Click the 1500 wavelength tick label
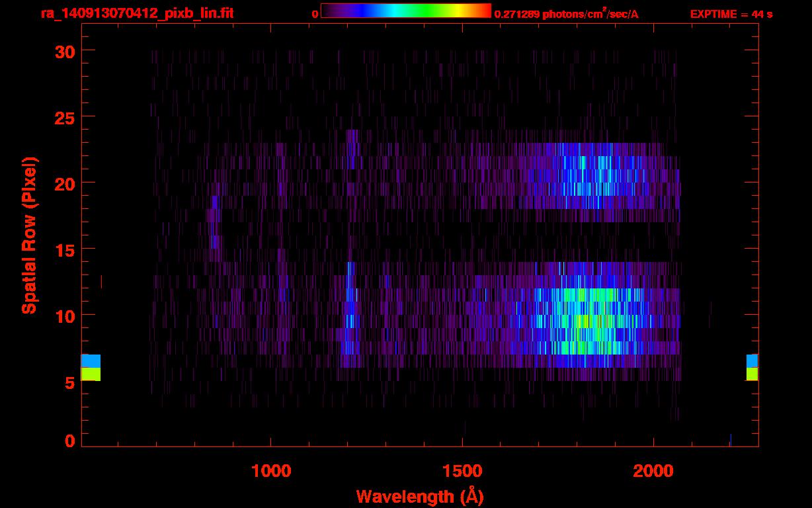The height and width of the screenshot is (508, 812). (x=462, y=471)
